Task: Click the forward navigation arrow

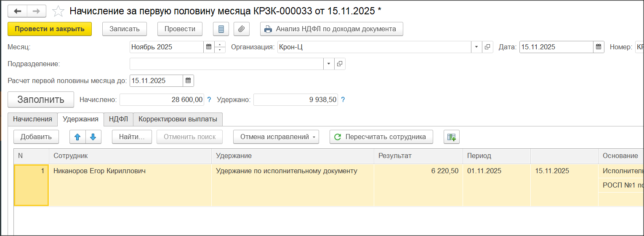Action: [36, 11]
